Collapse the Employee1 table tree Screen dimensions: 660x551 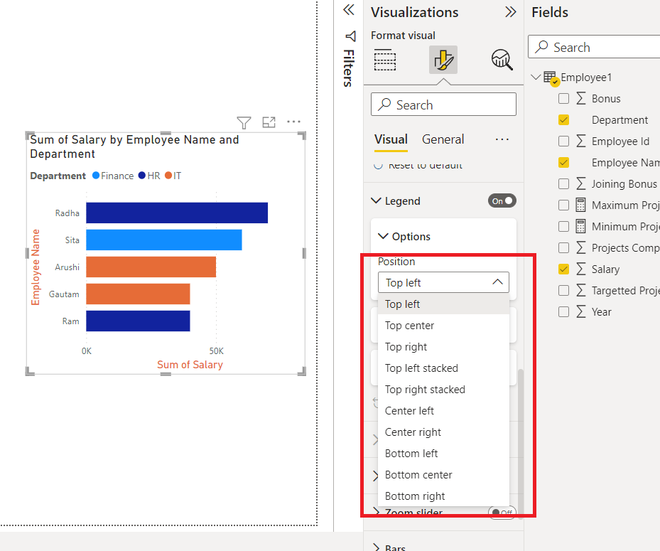tap(535, 77)
